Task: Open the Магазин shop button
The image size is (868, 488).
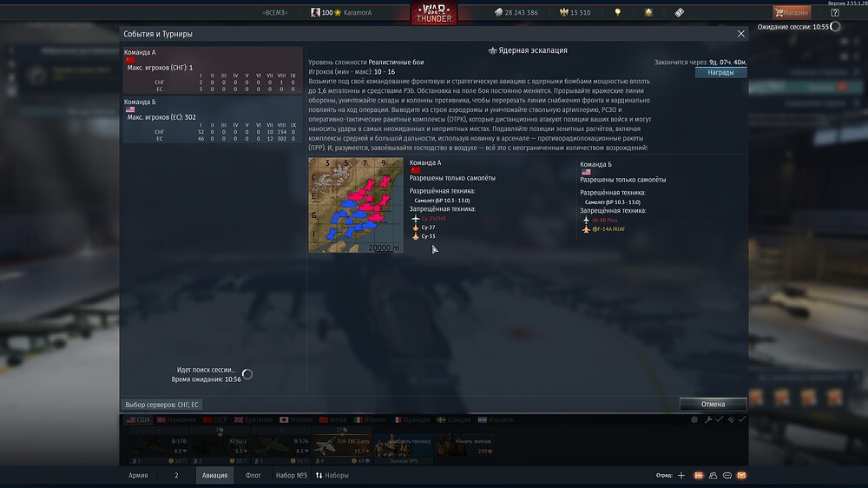Action: coord(792,12)
